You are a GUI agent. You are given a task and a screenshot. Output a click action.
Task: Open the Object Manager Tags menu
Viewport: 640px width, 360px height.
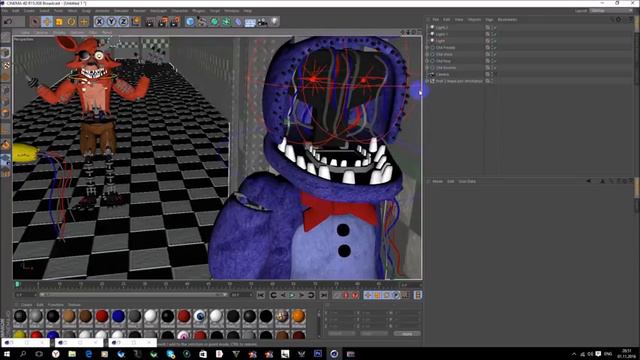pyautogui.click(x=489, y=20)
